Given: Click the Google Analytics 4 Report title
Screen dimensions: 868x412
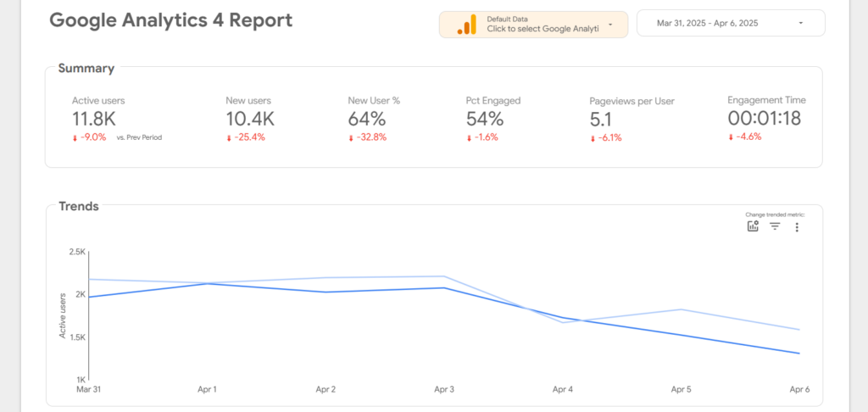Looking at the screenshot, I should [170, 20].
